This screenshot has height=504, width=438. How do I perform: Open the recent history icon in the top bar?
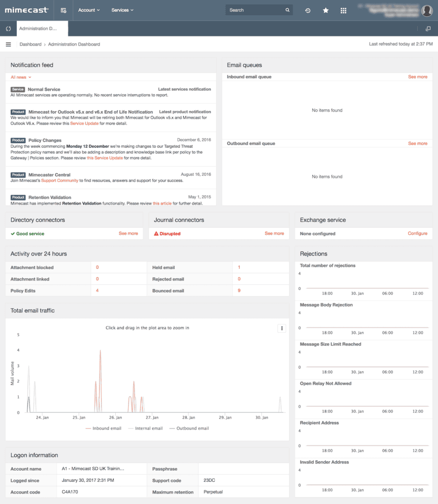tap(307, 10)
